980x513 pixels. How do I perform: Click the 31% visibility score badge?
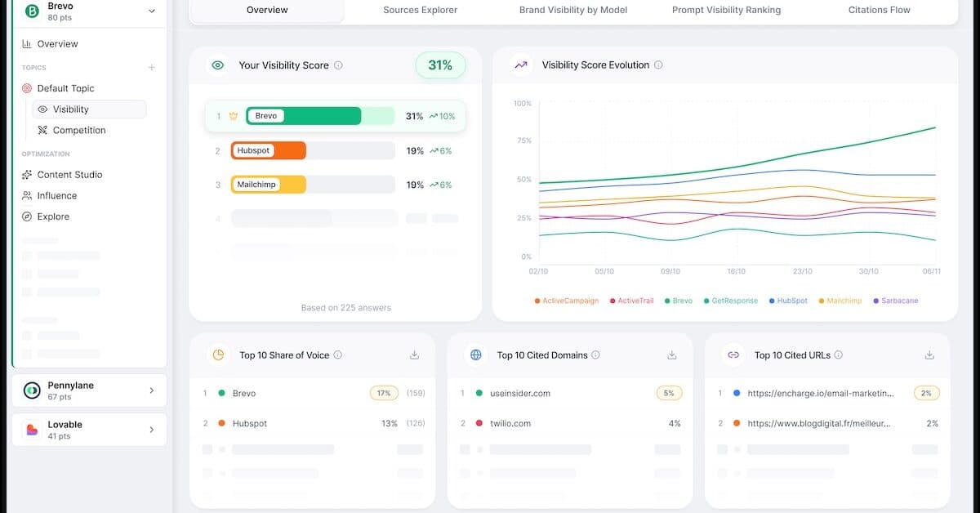click(440, 65)
